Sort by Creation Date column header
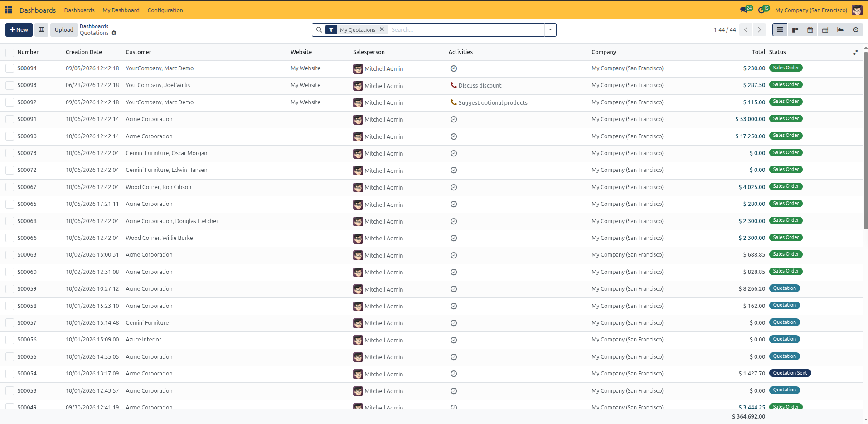Viewport: 868px width, 424px height. 84,52
